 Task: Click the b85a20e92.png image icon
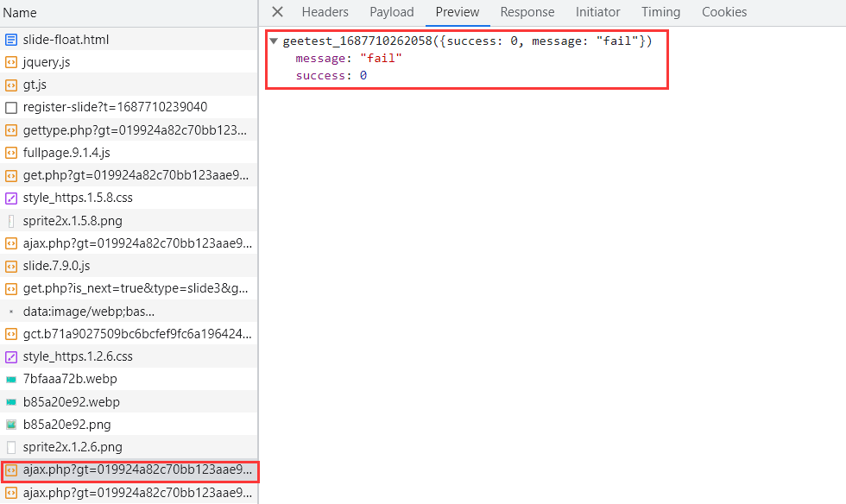point(11,425)
